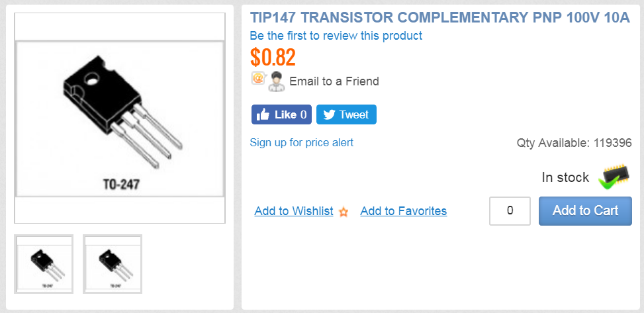Click the main TO-247 transistor image
This screenshot has height=313, width=644.
coord(120,118)
